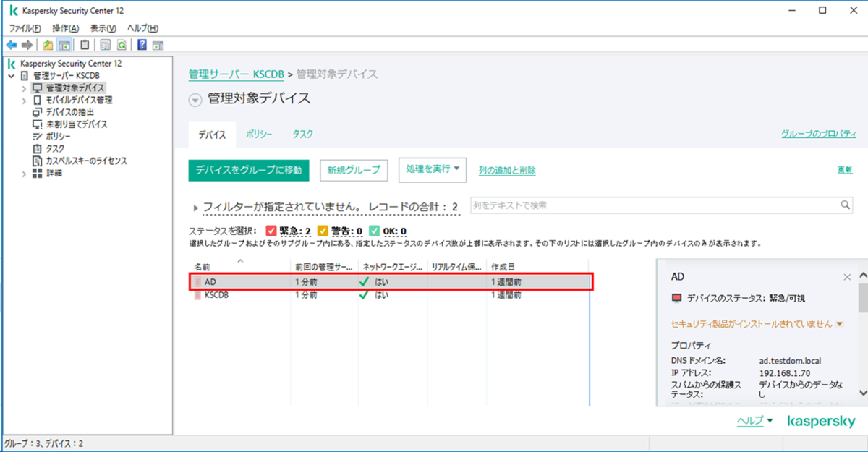868x452 pixels.
Task: Collapse the 管理対象デバイス heading with circle arrow
Action: (195, 101)
